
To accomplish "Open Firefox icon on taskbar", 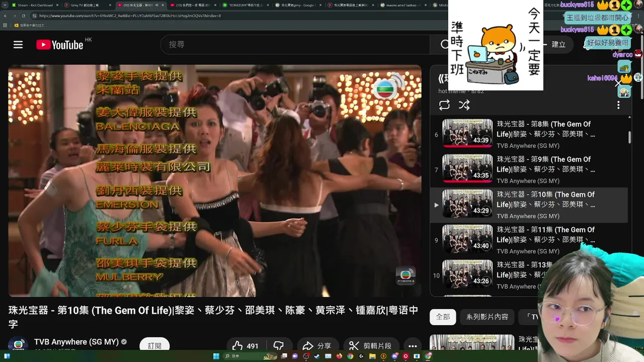I will point(339,356).
